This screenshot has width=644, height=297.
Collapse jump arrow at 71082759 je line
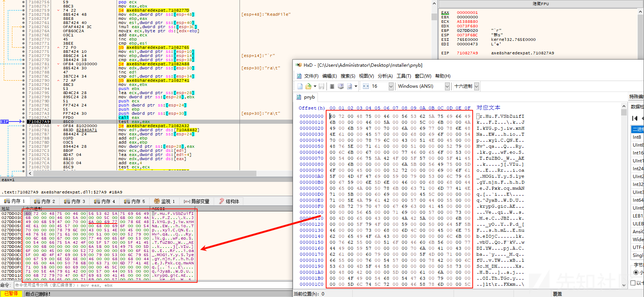tap(58, 10)
